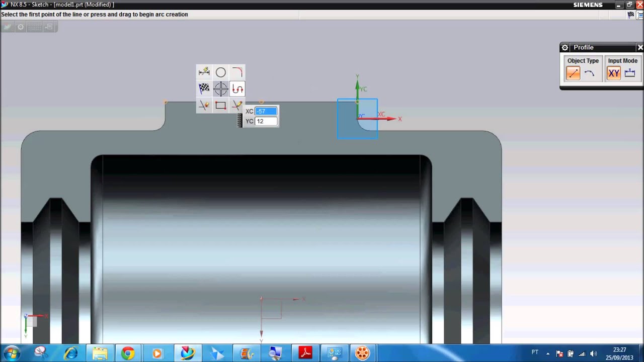644x362 pixels.
Task: Click the film reel recorder taskbar icon
Action: click(362, 353)
